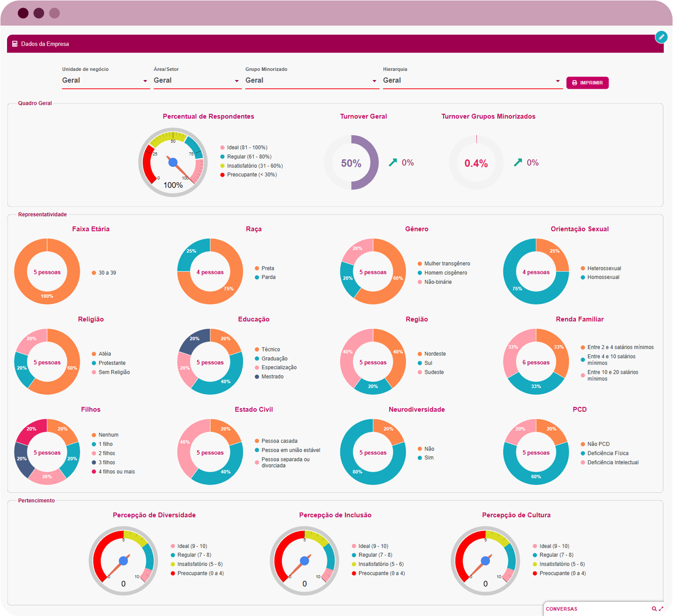Screen dimensions: 673x616
Task: Select the Representatividade section header
Action: (42, 214)
